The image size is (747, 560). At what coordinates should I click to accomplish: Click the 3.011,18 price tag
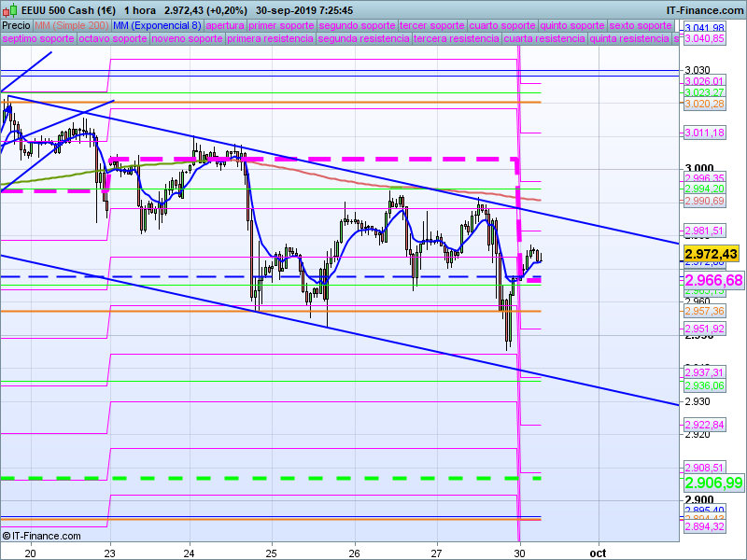coord(705,133)
